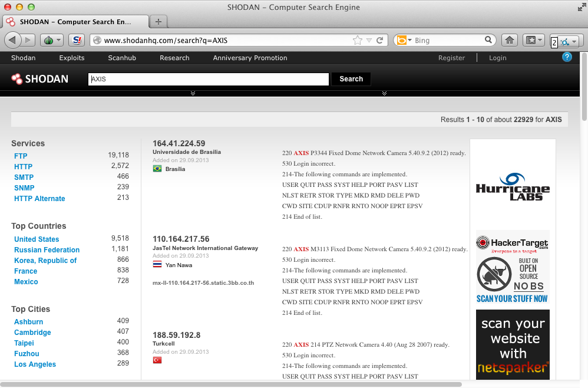Open the Hurricane Labs advertisement
The height and width of the screenshot is (388, 588).
(x=513, y=186)
